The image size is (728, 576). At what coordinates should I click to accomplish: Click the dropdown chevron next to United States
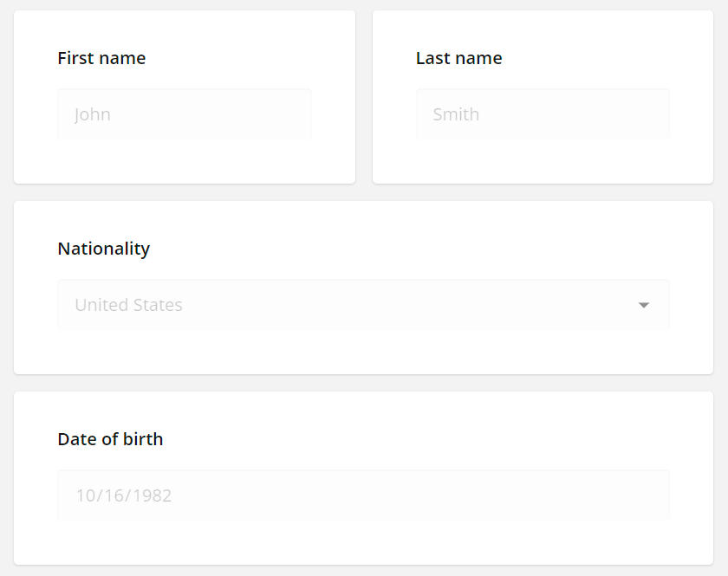[643, 304]
